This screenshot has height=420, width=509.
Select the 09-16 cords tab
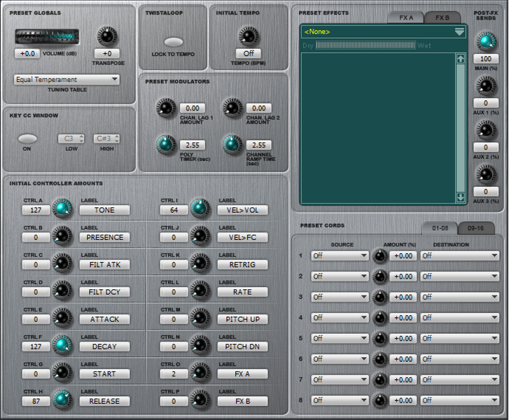click(x=475, y=228)
